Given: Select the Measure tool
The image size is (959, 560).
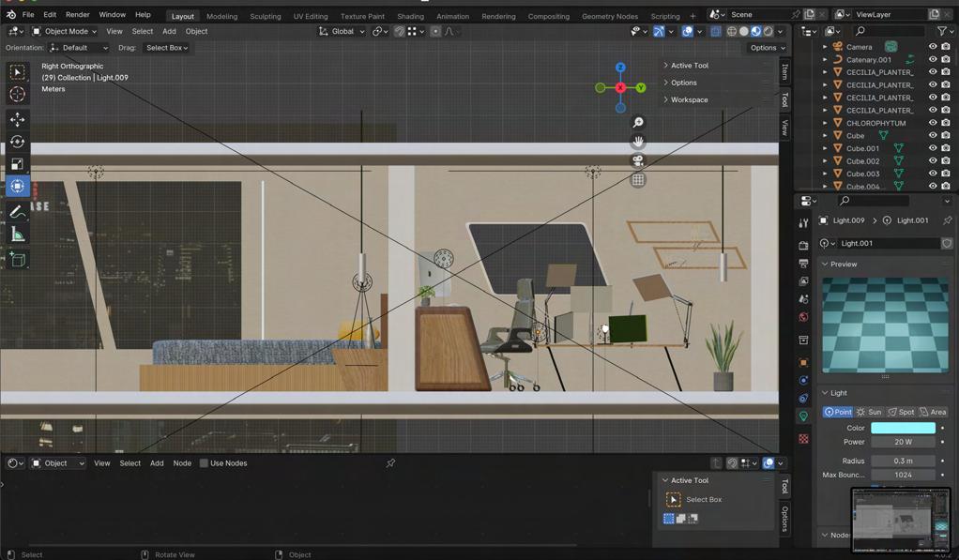Looking at the screenshot, I should (17, 235).
